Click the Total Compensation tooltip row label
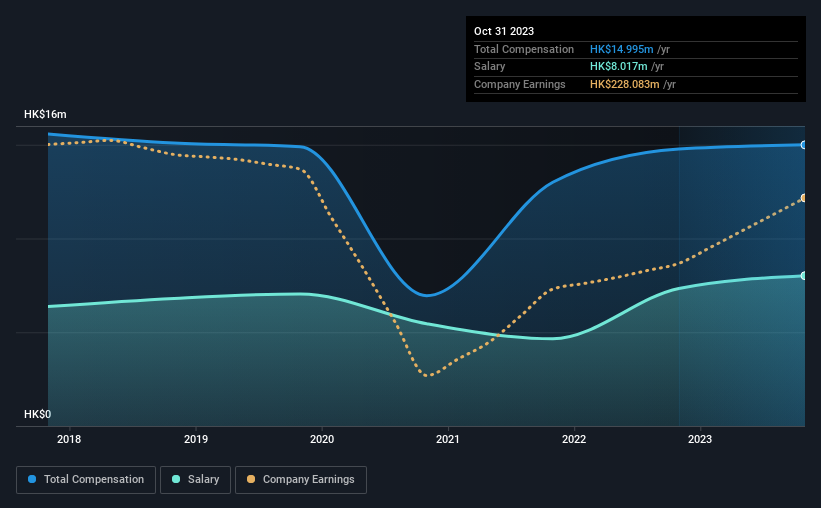Image resolution: width=821 pixels, height=508 pixels. 524,49
